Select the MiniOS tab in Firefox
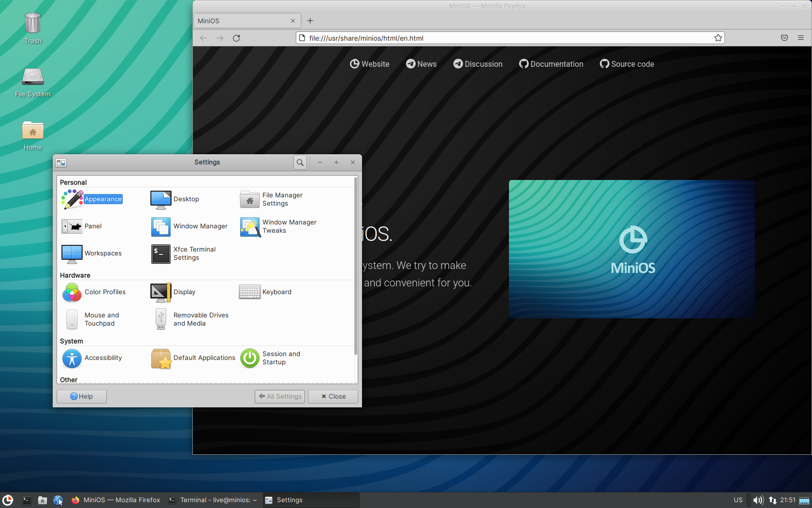Viewport: 812px width, 508px height. tap(246, 21)
